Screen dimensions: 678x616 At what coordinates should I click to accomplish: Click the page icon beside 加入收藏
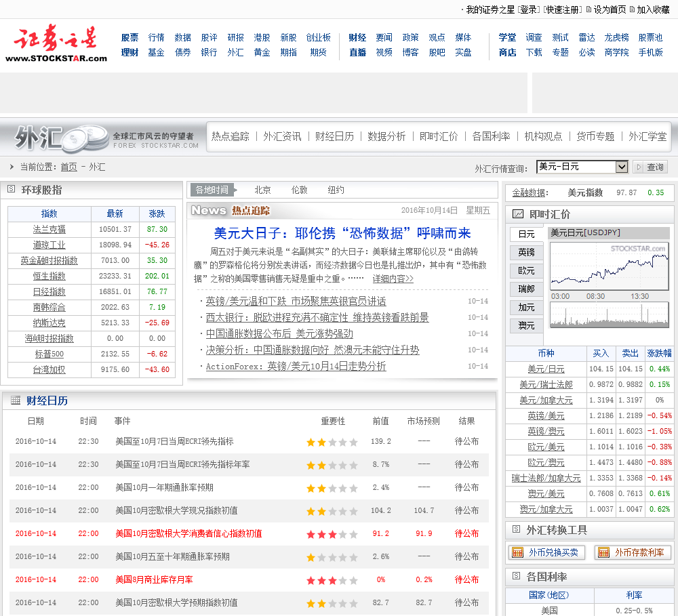pyautogui.click(x=632, y=9)
